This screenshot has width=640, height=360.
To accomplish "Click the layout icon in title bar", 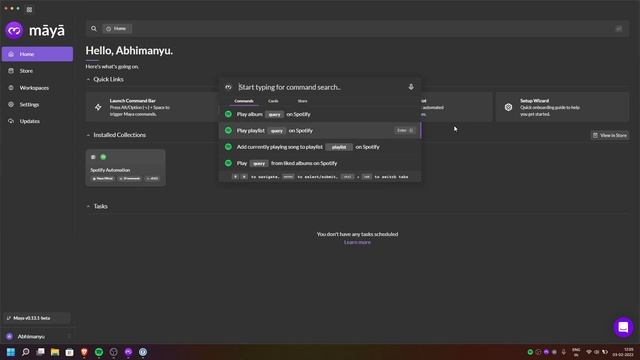I will (x=29, y=9).
